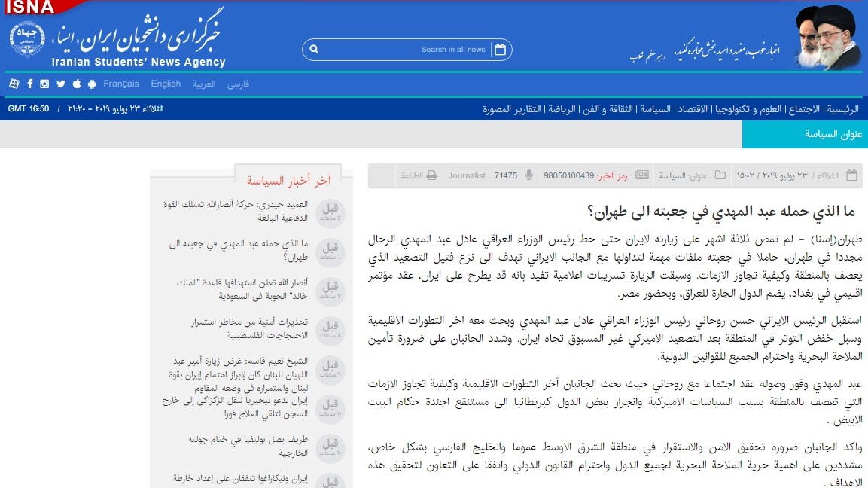This screenshot has height=488, width=868.
Task: Click the printer icon in article bar
Action: pos(431,175)
